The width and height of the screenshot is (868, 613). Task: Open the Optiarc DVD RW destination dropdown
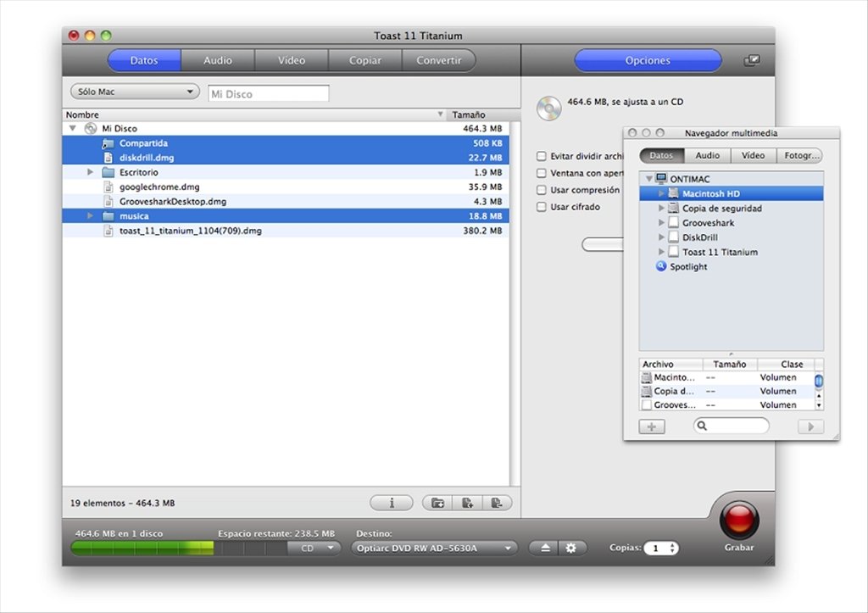pyautogui.click(x=435, y=549)
